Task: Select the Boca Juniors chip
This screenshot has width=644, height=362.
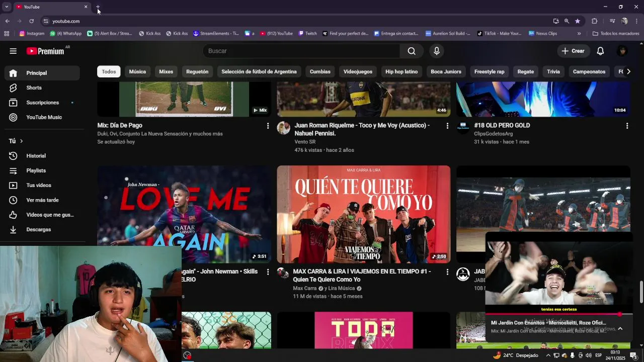Action: [x=446, y=71]
